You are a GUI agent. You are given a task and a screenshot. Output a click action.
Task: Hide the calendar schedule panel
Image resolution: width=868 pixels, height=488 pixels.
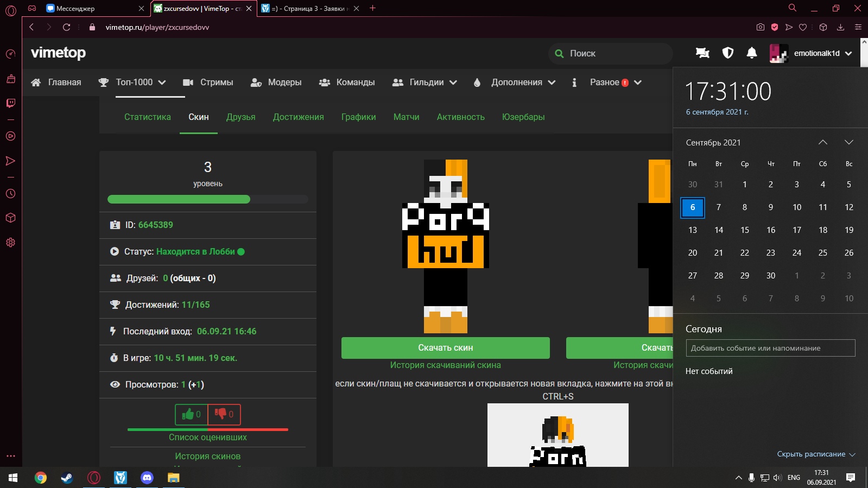[x=815, y=454]
